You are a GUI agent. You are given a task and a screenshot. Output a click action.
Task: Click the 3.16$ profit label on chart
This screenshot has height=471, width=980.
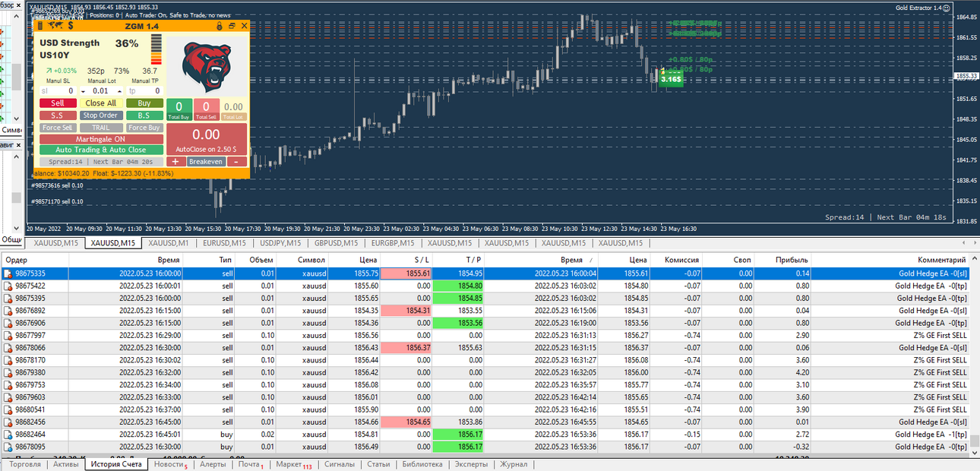(671, 79)
